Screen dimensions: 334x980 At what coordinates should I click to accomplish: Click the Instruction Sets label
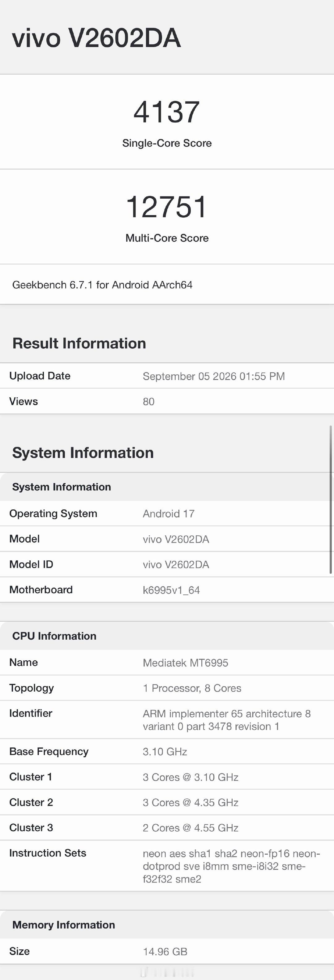click(48, 853)
